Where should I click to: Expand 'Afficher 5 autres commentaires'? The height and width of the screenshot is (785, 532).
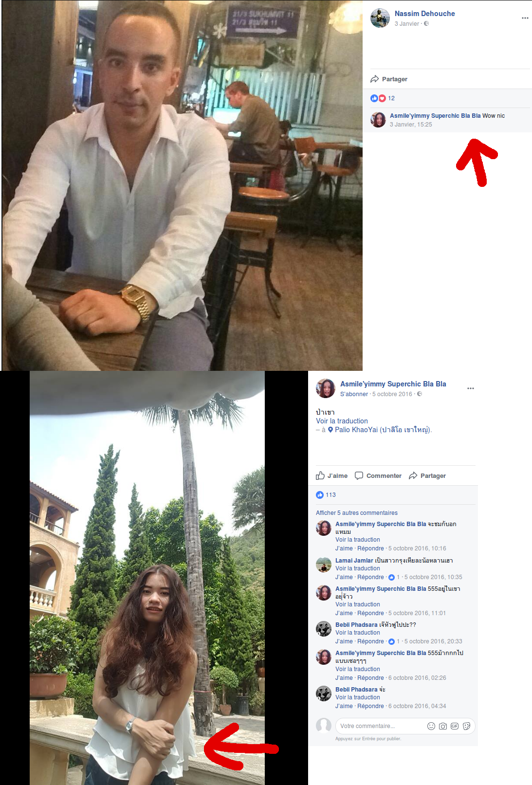point(357,513)
